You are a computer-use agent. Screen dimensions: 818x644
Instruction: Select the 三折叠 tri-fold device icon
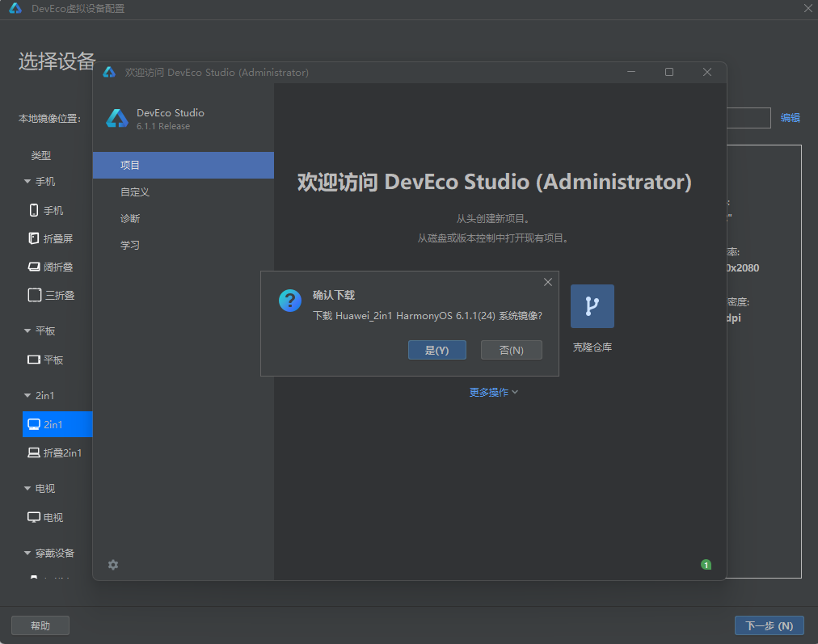(x=35, y=295)
